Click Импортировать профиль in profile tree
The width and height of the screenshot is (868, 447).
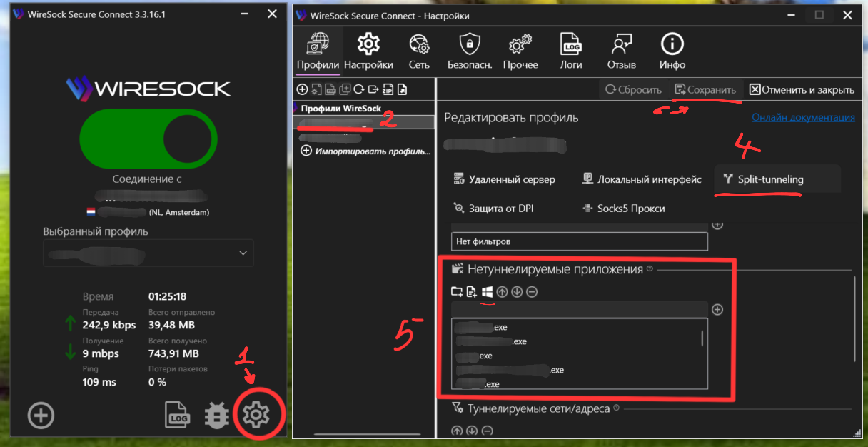pyautogui.click(x=366, y=151)
